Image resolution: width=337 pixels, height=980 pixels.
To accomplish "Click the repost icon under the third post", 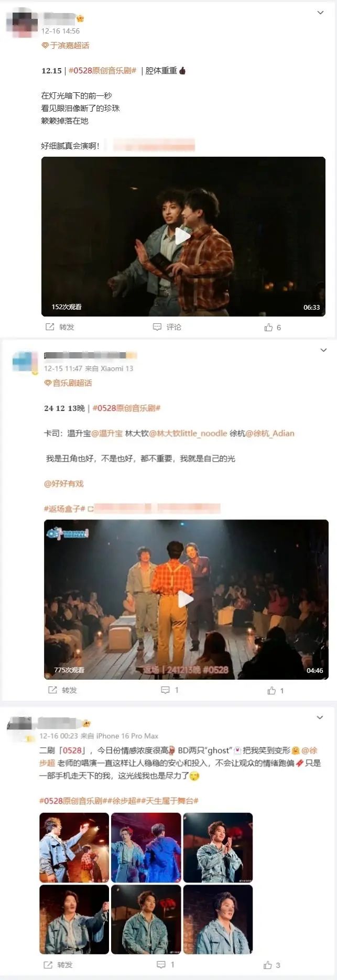I will tap(48, 965).
